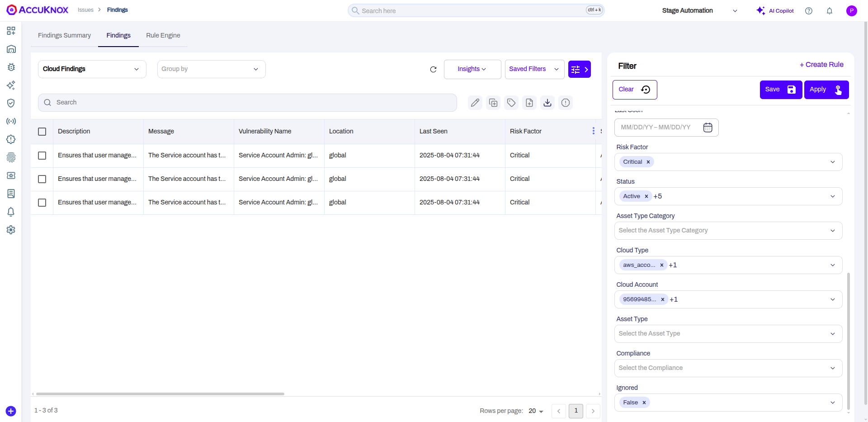Switch to the Findings Summary tab

64,35
